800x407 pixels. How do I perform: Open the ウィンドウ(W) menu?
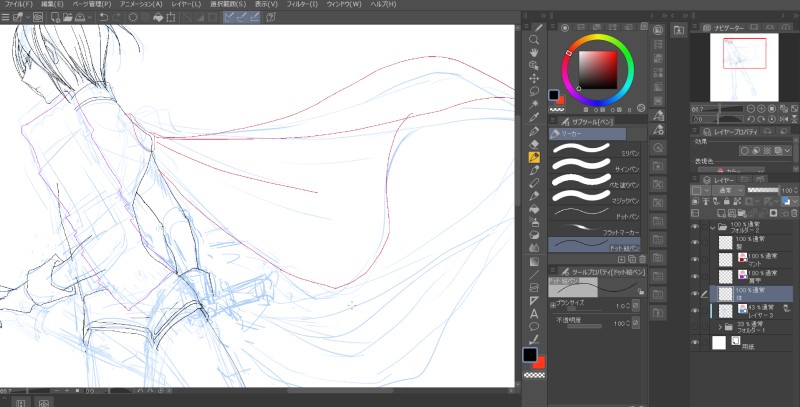(344, 4)
